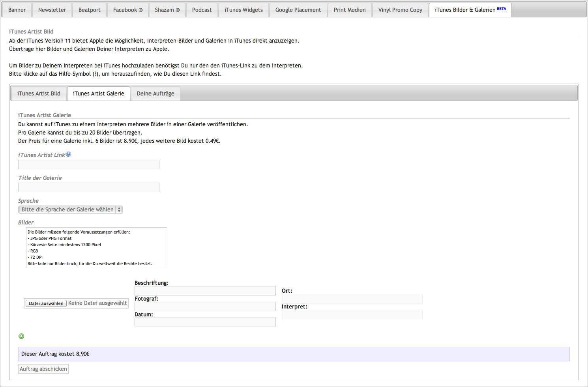This screenshot has width=588, height=387.
Task: Click into the Title der Galerie field
Action: [x=89, y=187]
